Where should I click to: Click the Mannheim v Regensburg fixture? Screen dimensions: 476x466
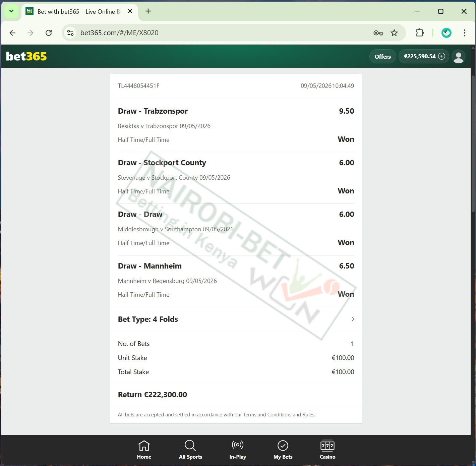click(167, 281)
